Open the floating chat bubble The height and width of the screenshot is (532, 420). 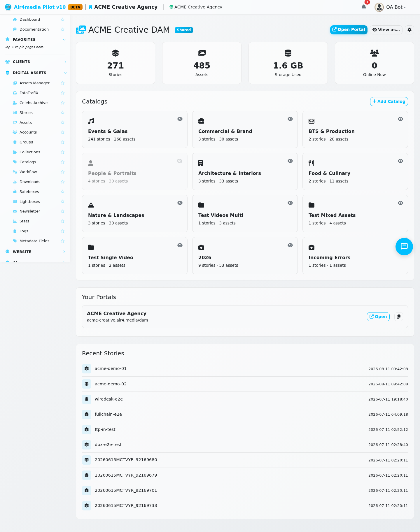coord(404,247)
